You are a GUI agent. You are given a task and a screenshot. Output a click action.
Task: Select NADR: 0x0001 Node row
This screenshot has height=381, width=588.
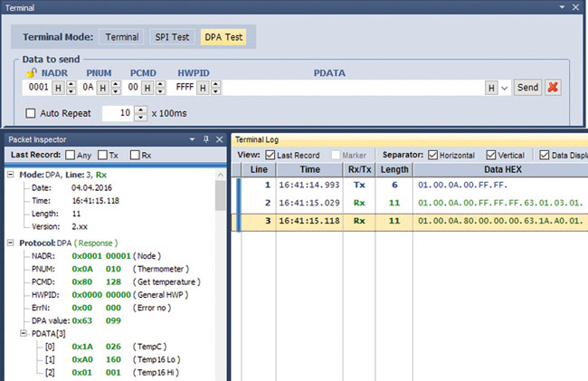[97, 256]
